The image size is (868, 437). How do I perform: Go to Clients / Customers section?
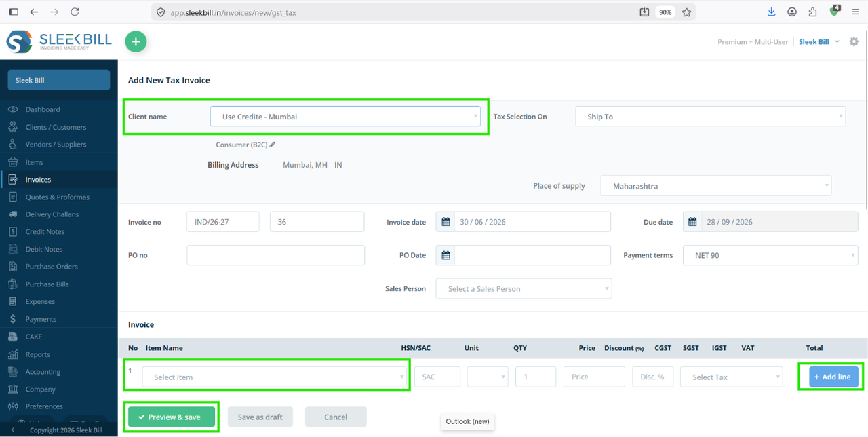point(56,127)
